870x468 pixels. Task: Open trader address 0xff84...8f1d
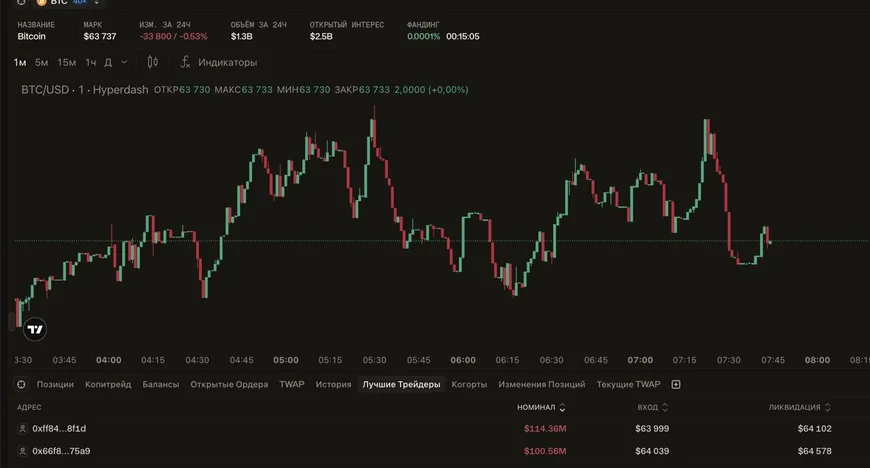point(59,429)
